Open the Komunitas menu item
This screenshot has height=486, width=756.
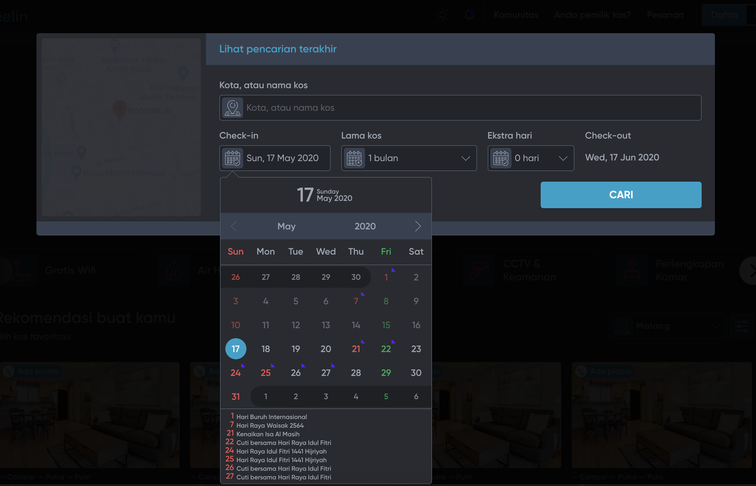tap(516, 15)
